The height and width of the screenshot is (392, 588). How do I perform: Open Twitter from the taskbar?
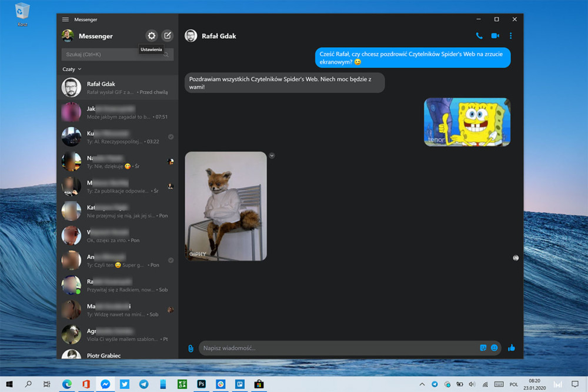[x=125, y=384]
